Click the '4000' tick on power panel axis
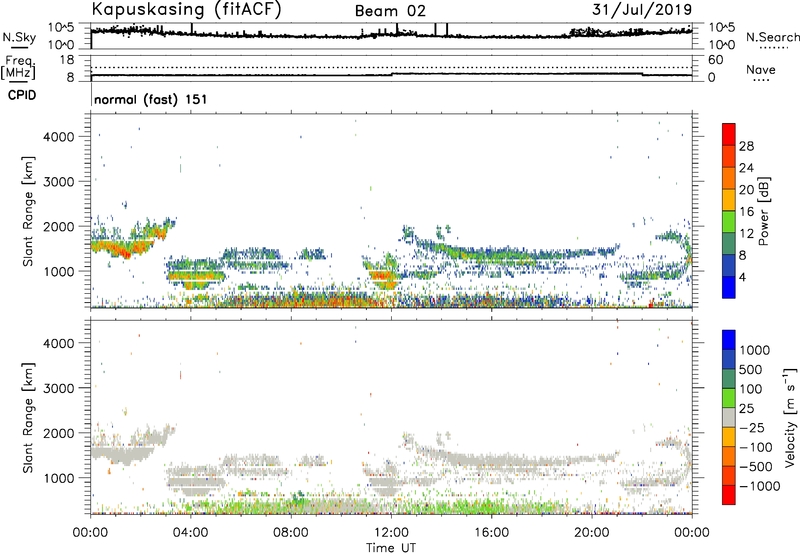Viewport: 800px width, 554px height. [x=58, y=137]
